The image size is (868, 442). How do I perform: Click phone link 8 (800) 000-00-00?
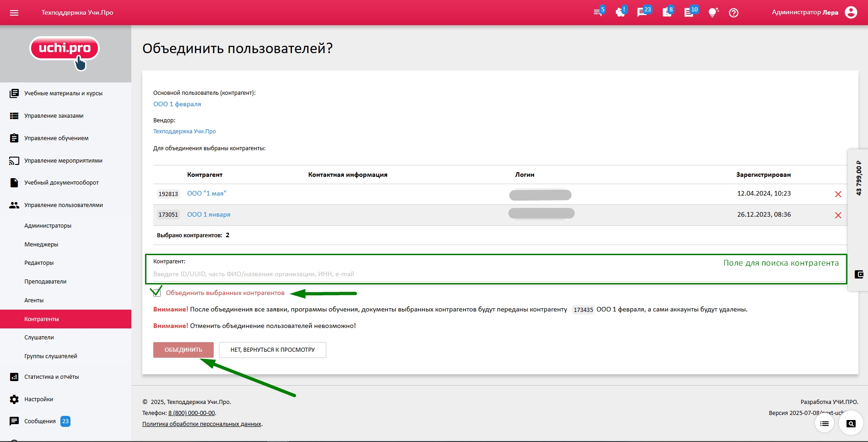click(x=191, y=413)
